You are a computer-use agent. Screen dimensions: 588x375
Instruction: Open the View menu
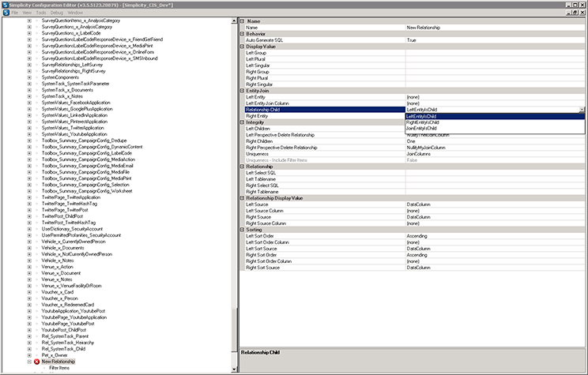point(27,13)
